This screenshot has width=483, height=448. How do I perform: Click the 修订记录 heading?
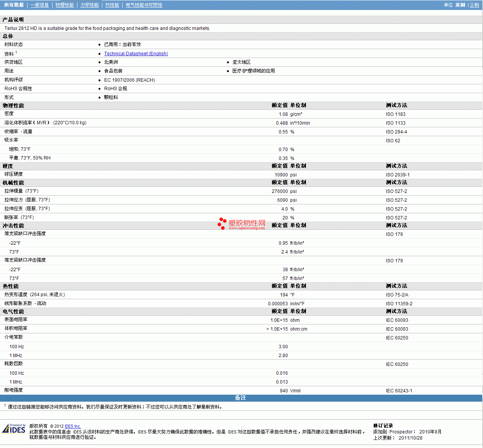click(383, 426)
